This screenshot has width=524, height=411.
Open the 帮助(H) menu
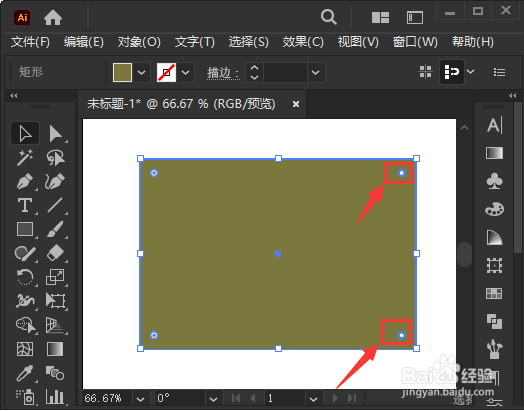(473, 42)
